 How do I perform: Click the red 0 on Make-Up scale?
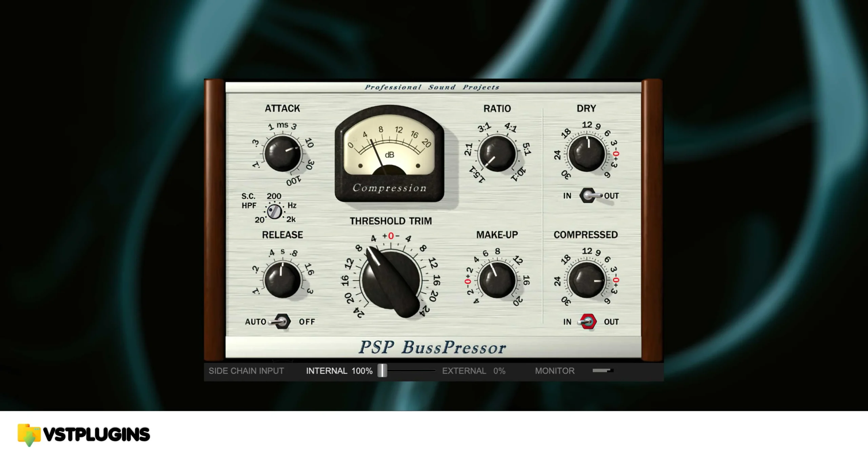click(x=468, y=282)
